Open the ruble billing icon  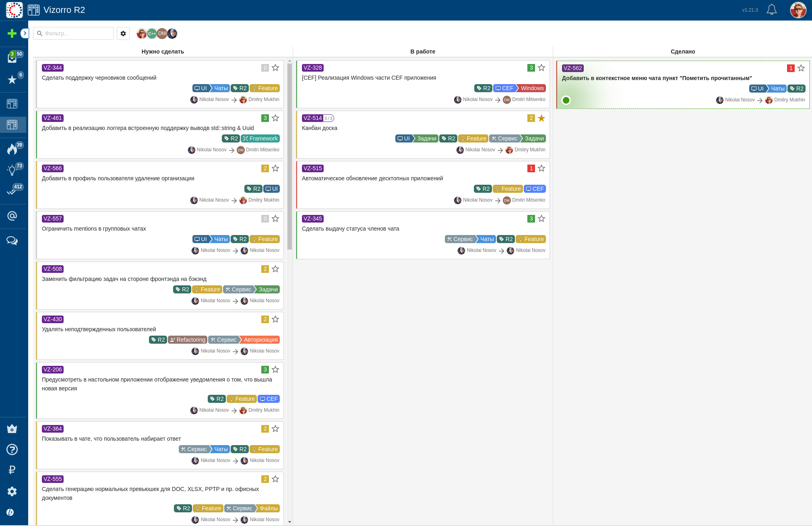click(x=12, y=470)
